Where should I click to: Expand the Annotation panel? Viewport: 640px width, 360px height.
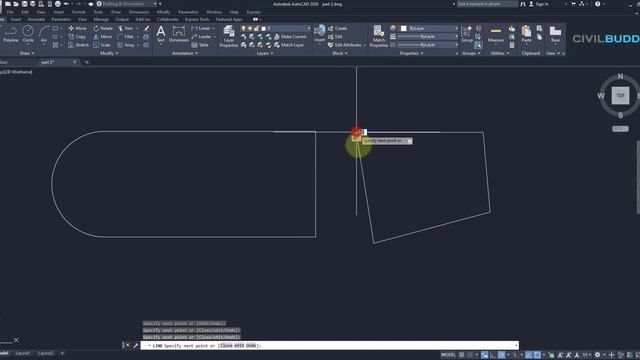[x=184, y=53]
